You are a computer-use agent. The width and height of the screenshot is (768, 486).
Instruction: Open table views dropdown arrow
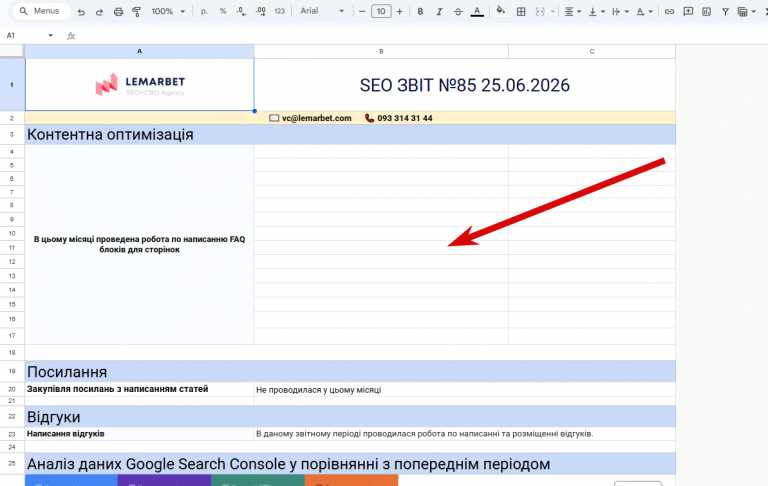coord(753,11)
